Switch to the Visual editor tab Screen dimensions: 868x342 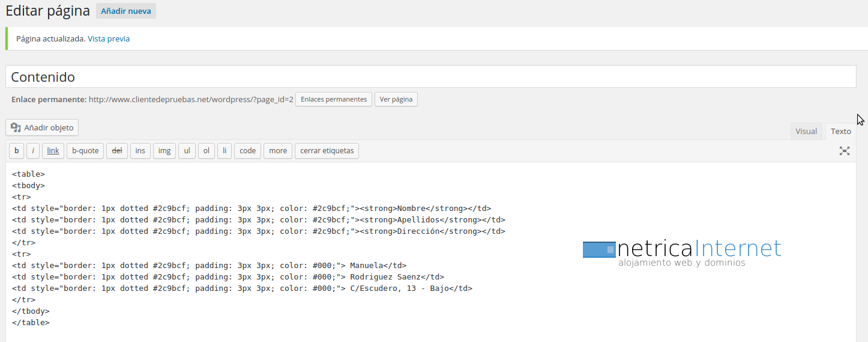tap(806, 131)
